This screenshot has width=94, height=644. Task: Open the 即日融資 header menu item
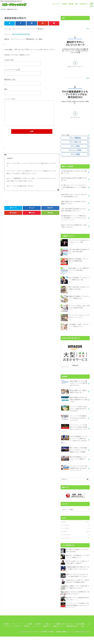[64, 4]
